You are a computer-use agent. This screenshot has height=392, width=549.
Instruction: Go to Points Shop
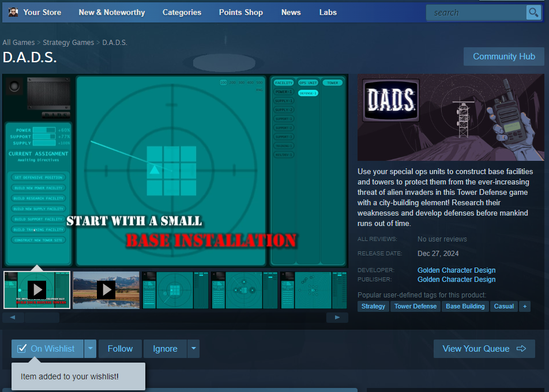(241, 12)
